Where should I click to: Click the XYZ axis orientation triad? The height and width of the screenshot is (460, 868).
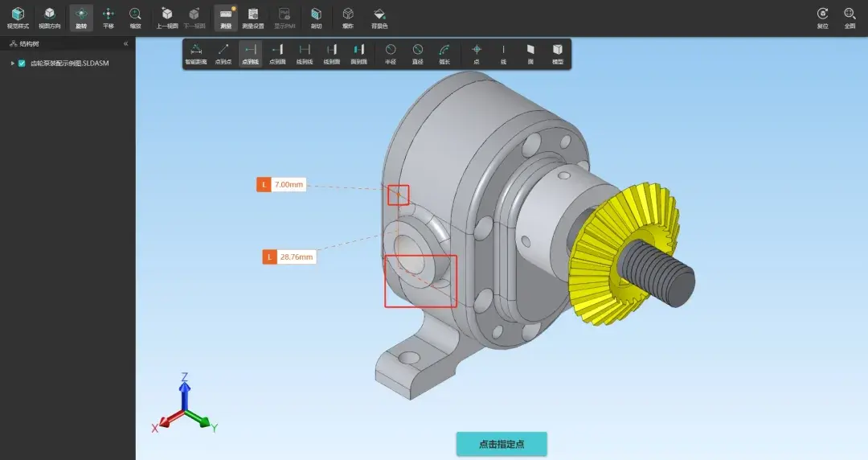coord(185,403)
